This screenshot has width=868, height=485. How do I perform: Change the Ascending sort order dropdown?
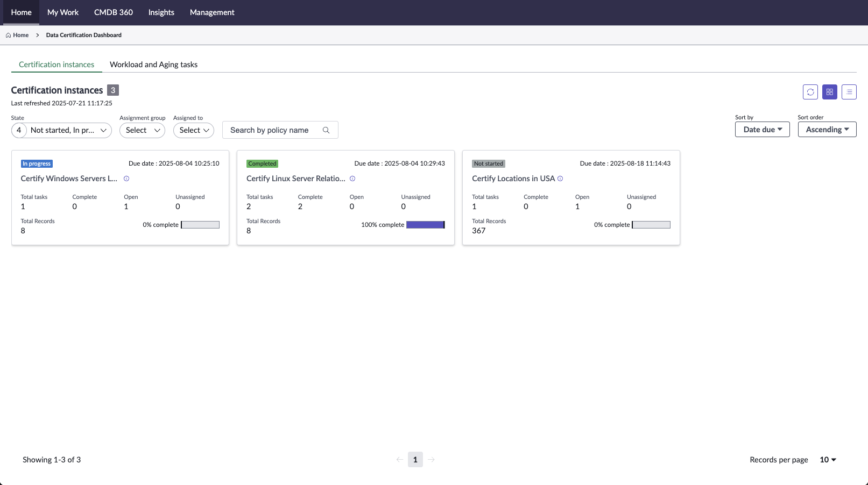tap(827, 130)
